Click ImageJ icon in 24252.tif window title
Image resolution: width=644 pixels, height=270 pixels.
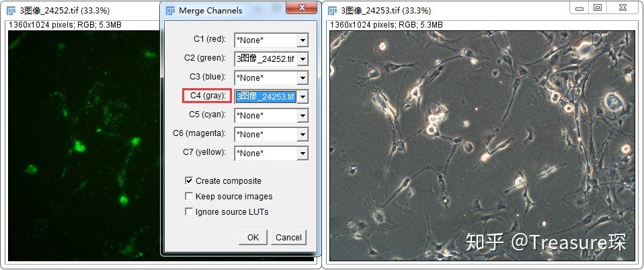coord(11,10)
